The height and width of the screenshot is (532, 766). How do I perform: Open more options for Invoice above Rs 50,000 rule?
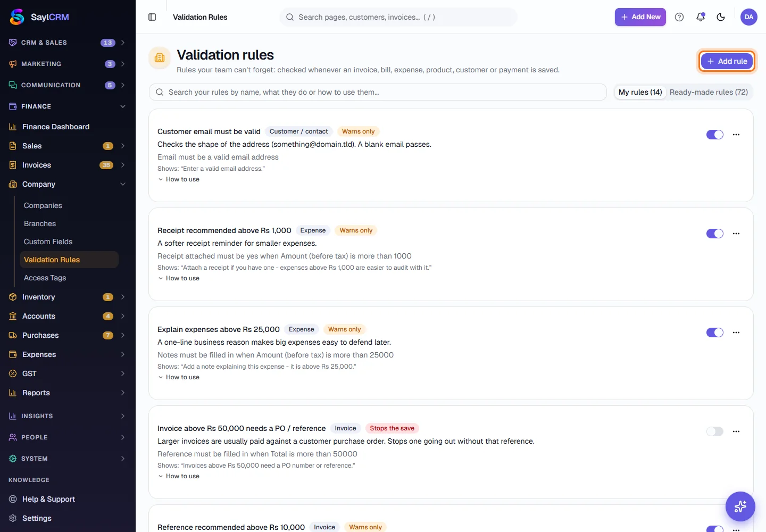pos(736,431)
